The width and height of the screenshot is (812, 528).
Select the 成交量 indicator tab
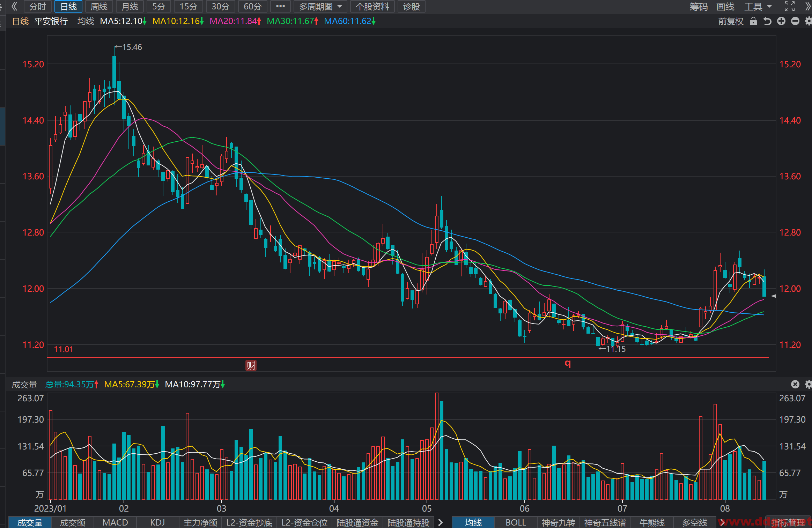point(30,522)
